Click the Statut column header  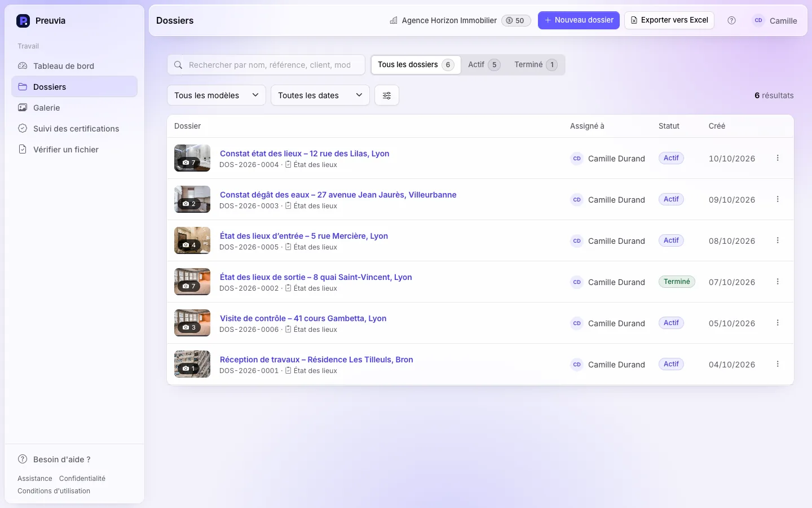pos(669,126)
